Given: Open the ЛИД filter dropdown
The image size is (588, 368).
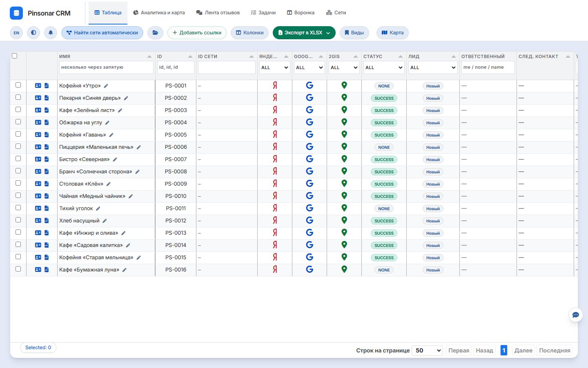Looking at the screenshot, I should tap(433, 67).
